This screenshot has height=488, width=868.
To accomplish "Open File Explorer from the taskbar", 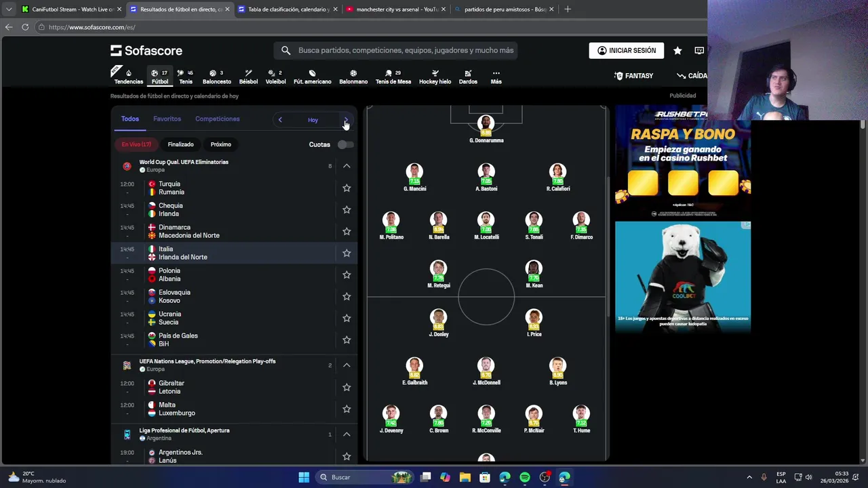I will (465, 477).
